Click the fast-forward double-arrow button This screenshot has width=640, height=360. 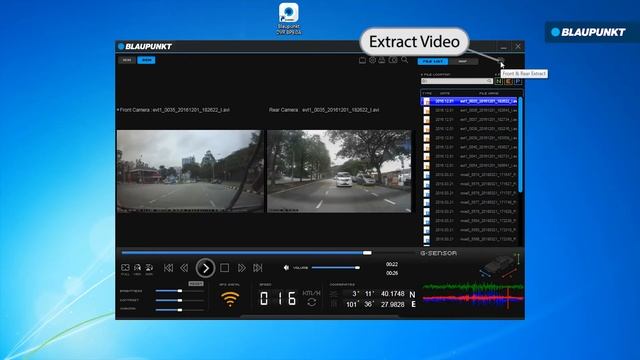point(242,268)
